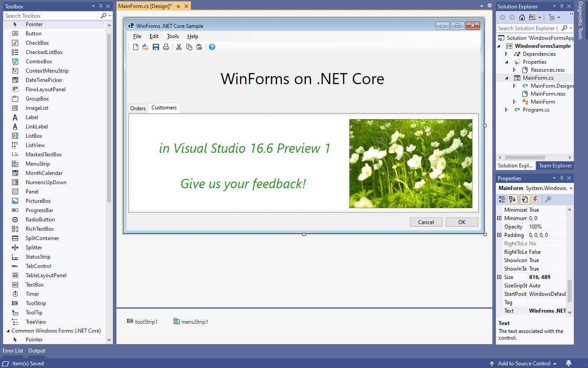Click the OK button on the form
Screen dimensions: 588x368
pos(462,222)
